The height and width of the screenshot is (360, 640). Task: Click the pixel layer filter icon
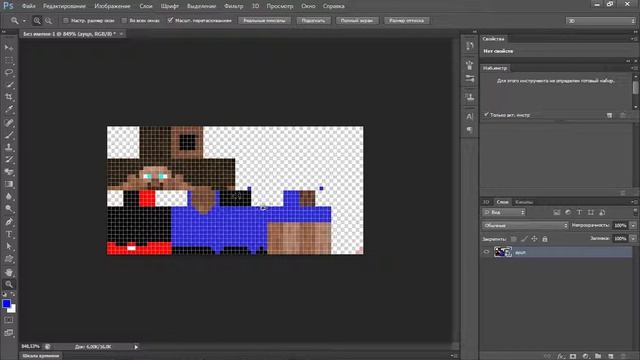(557, 212)
